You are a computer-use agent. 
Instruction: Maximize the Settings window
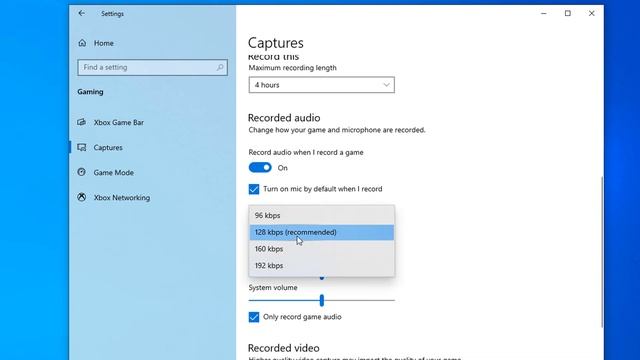pos(568,13)
